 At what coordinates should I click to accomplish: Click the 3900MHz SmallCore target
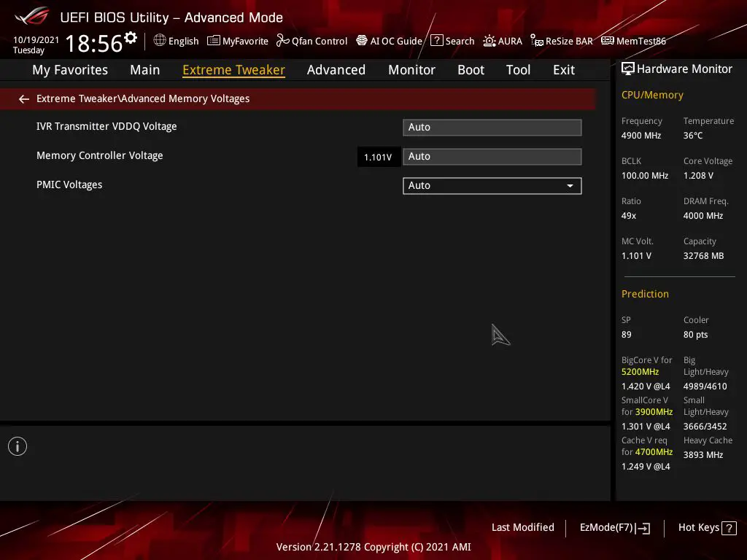pos(654,411)
